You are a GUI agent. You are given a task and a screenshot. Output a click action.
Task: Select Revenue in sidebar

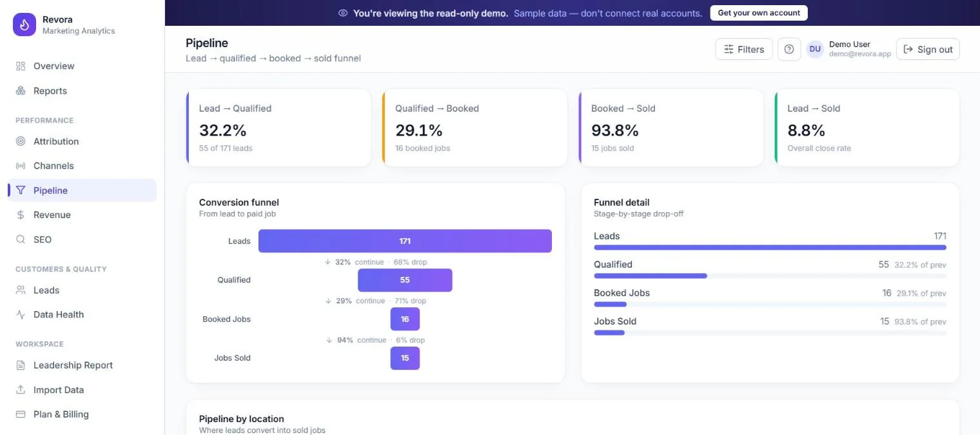point(82,215)
